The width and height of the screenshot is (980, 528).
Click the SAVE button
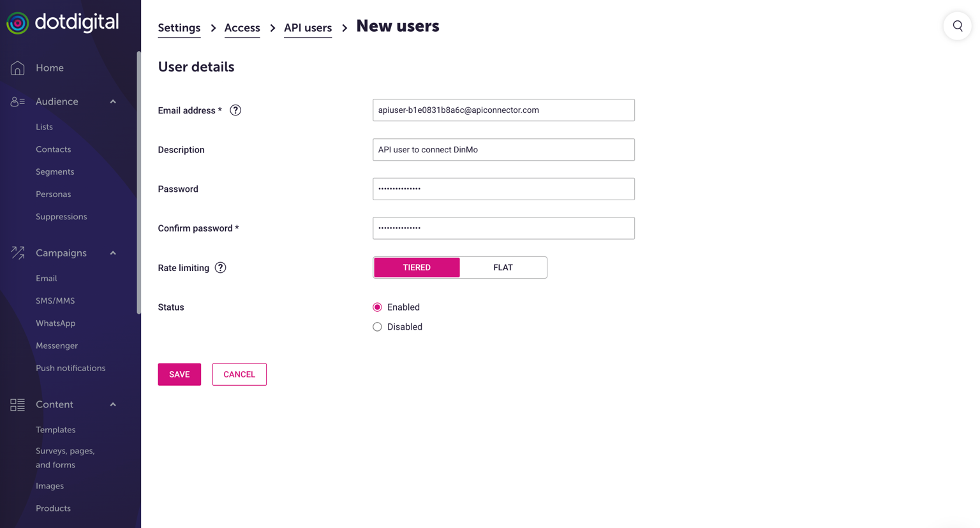179,374
